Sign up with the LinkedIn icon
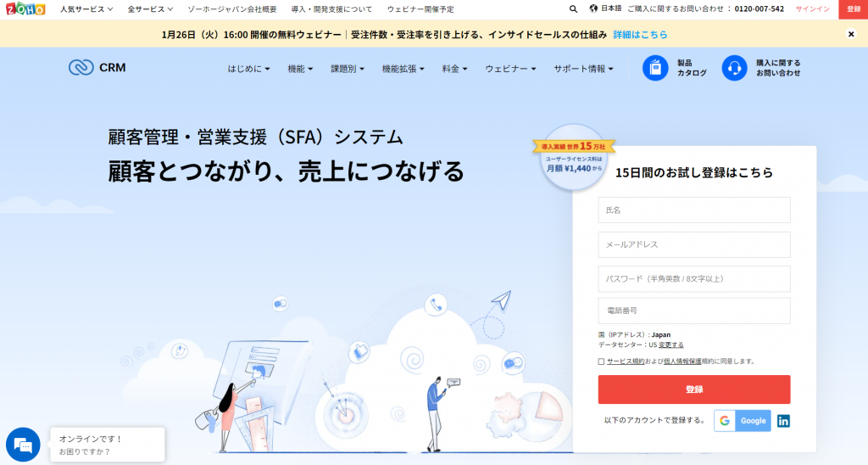Screen dimensions: 868x465 tap(783, 421)
